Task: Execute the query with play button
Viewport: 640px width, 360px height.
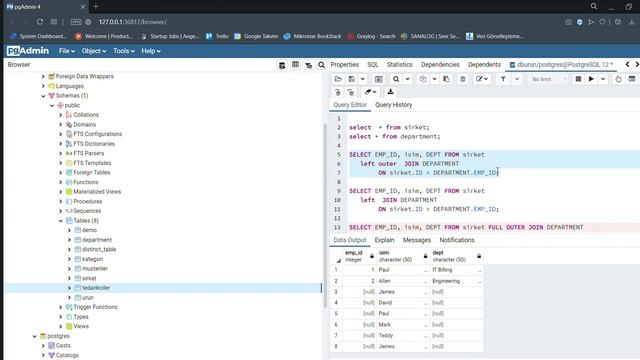Action: [591, 79]
